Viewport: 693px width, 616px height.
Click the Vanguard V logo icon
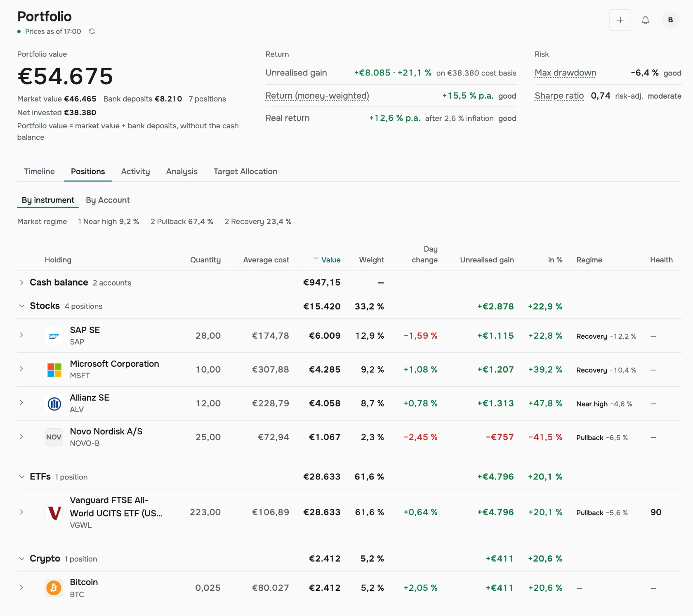[x=54, y=512]
